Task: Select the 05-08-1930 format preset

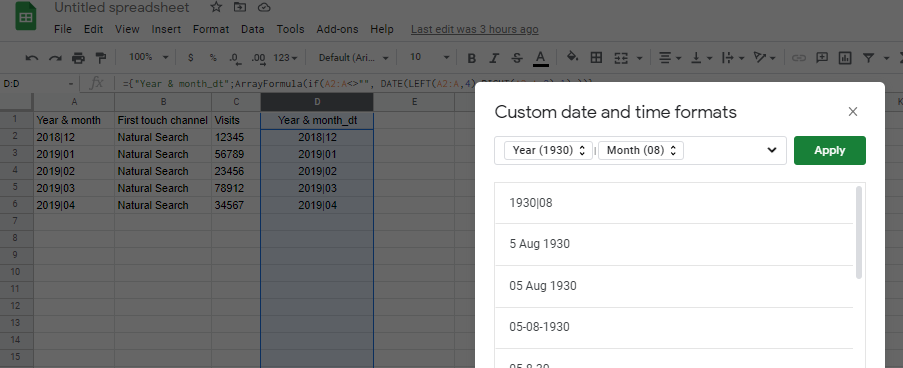Action: 674,327
